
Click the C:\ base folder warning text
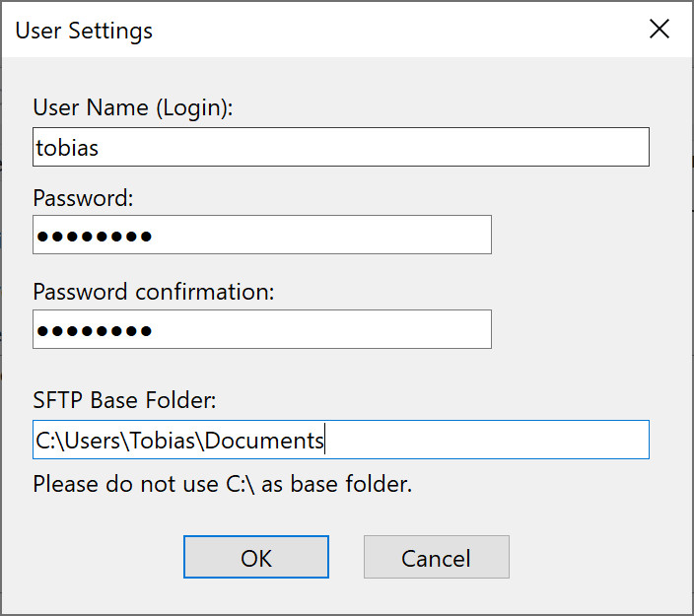click(x=222, y=484)
